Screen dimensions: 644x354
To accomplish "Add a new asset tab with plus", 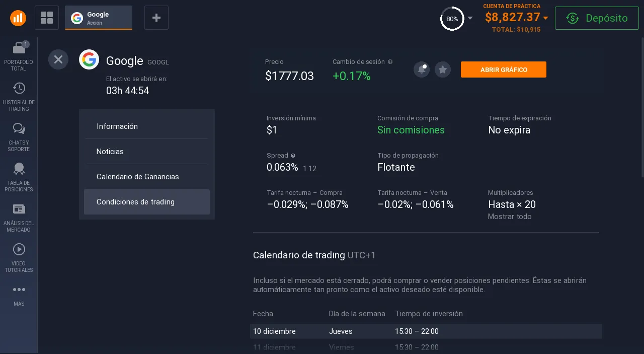I will pos(156,18).
